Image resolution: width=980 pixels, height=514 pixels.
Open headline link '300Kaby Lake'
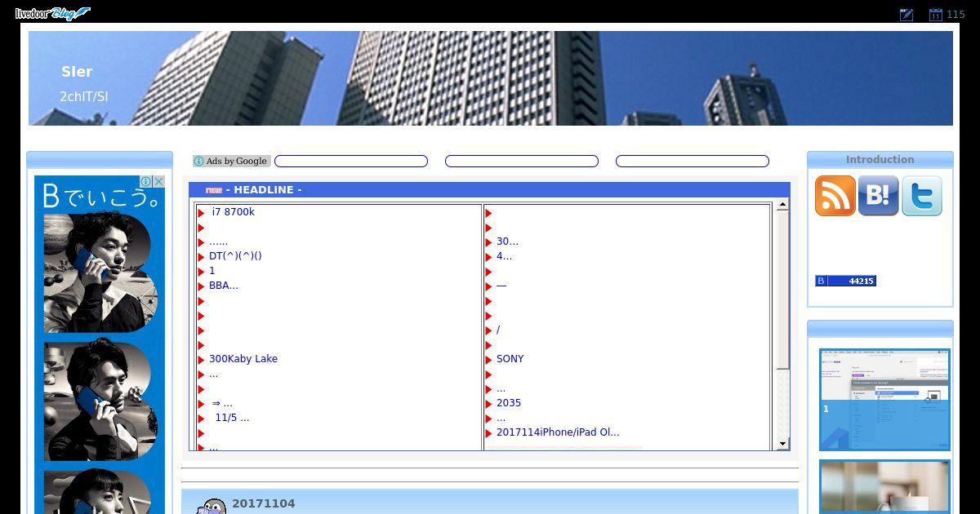tap(243, 359)
